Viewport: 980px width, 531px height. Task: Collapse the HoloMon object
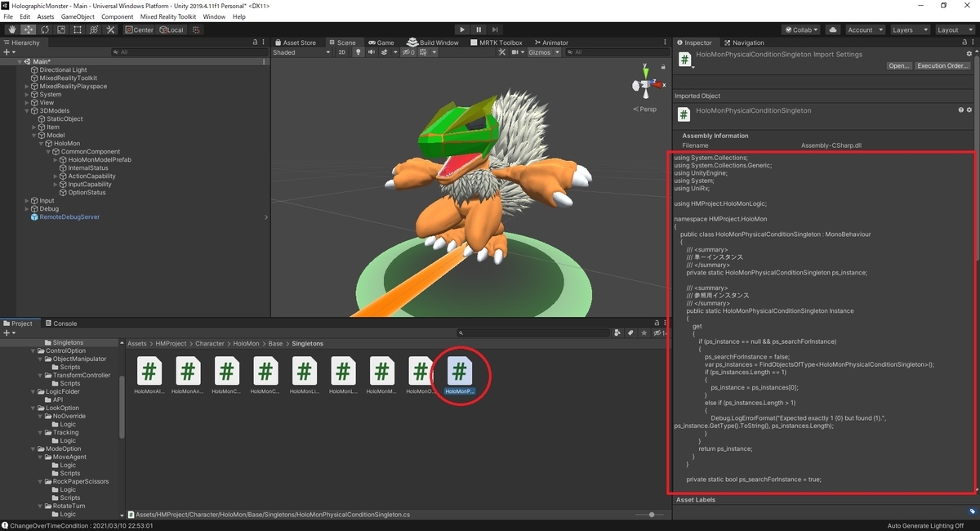[x=42, y=144]
